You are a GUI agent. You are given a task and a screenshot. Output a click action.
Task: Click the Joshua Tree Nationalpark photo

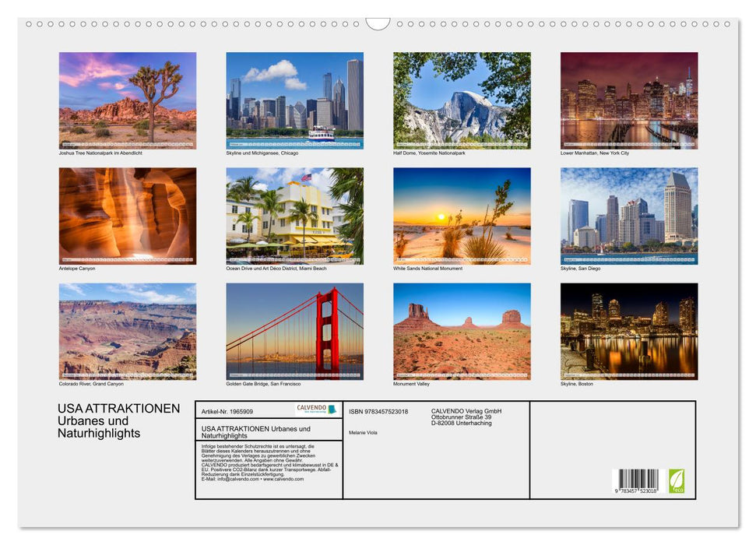[127, 100]
